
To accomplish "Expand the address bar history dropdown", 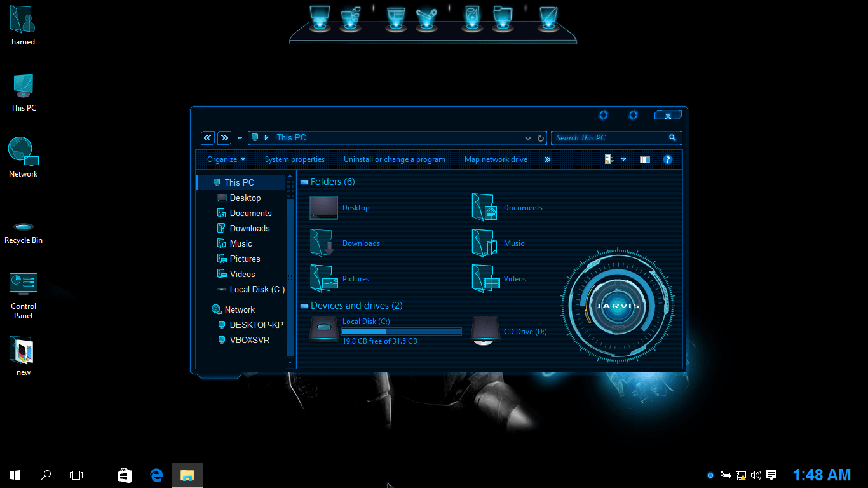I will point(527,138).
